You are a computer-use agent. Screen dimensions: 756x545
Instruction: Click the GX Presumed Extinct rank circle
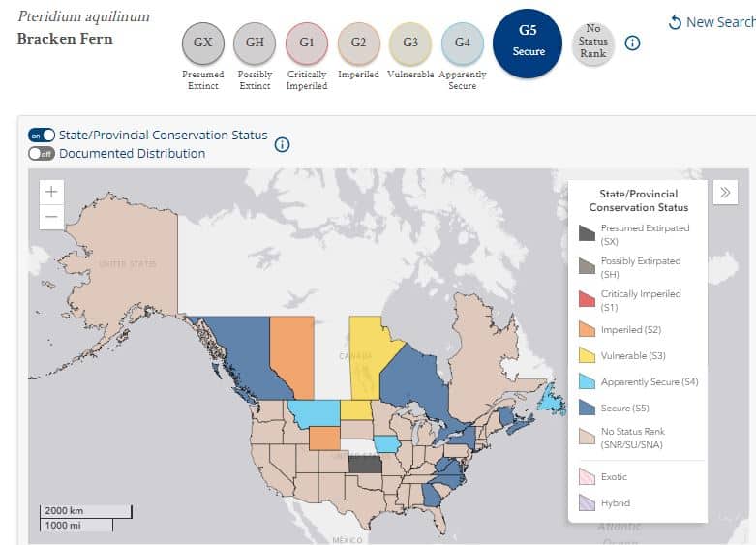pyautogui.click(x=203, y=43)
